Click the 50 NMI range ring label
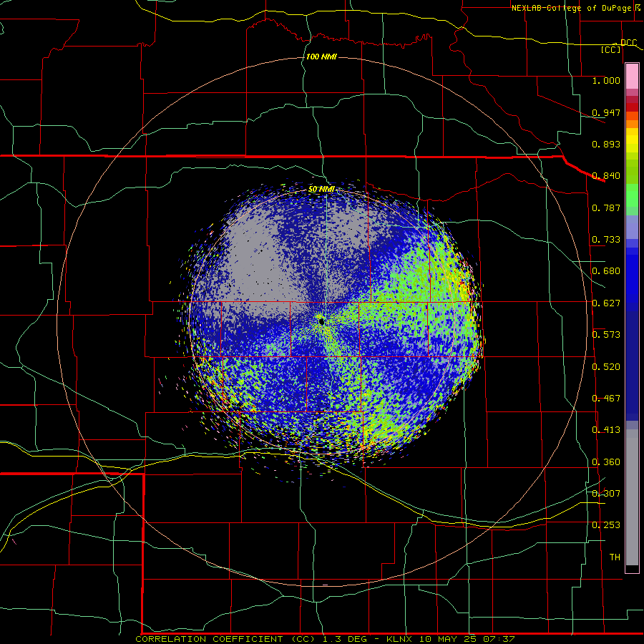The height and width of the screenshot is (644, 644). (321, 190)
